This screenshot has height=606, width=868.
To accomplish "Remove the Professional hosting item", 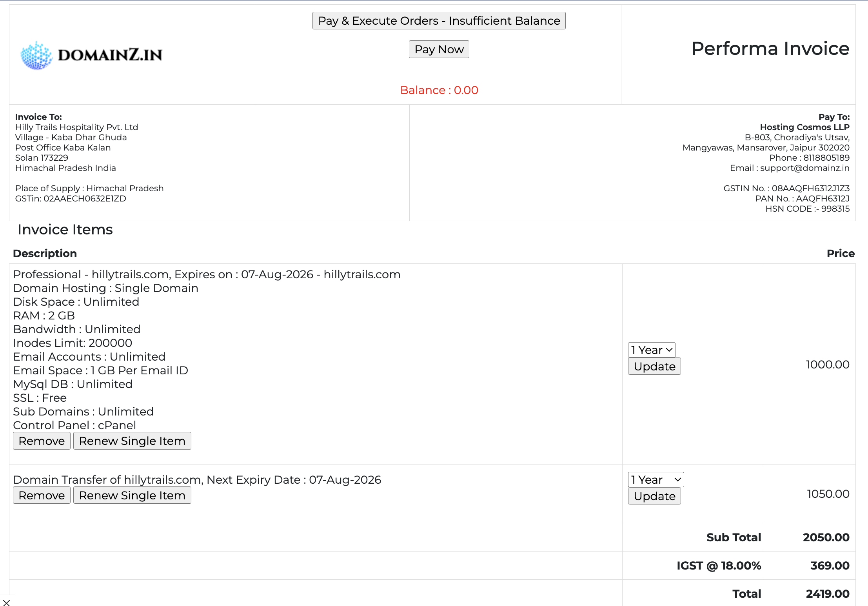I will coord(42,441).
